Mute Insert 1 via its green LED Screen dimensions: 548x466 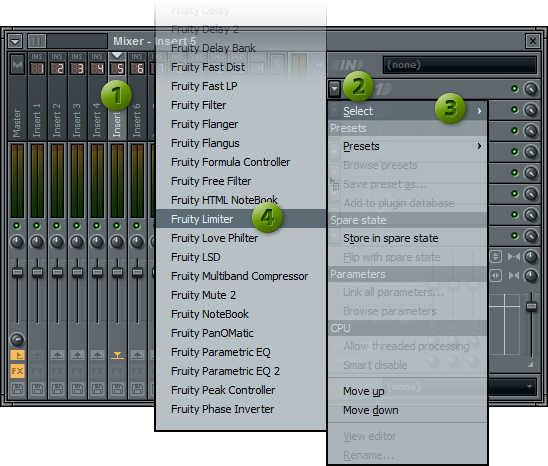click(x=37, y=226)
